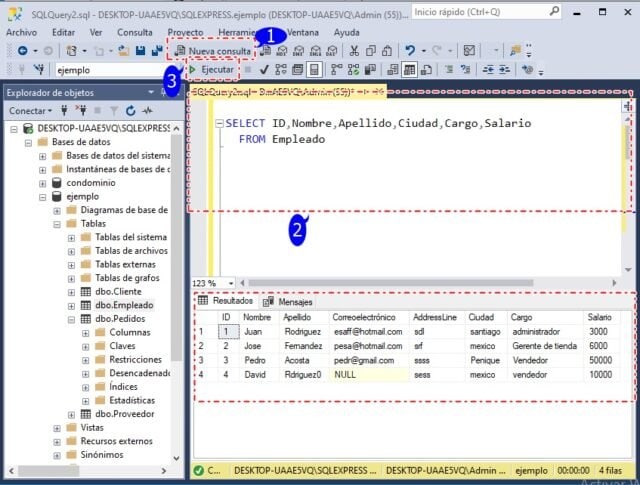This screenshot has width=640, height=485.
Task: Open the Consulta menu
Action: click(x=135, y=32)
